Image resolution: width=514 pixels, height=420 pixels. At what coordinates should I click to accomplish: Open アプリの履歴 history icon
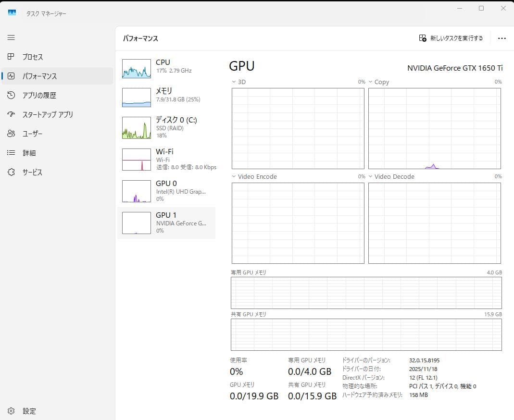pos(11,95)
